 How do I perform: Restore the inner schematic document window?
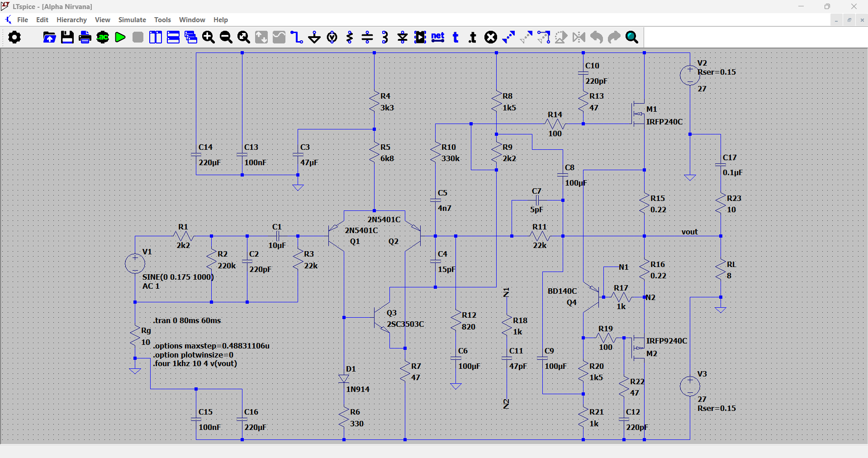[x=849, y=20]
